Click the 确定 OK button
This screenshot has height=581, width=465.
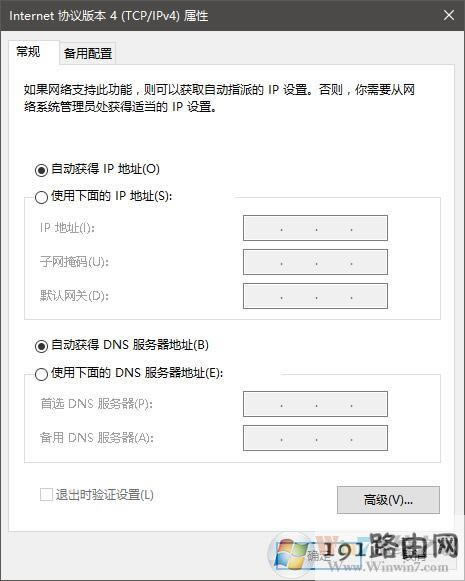[319, 555]
